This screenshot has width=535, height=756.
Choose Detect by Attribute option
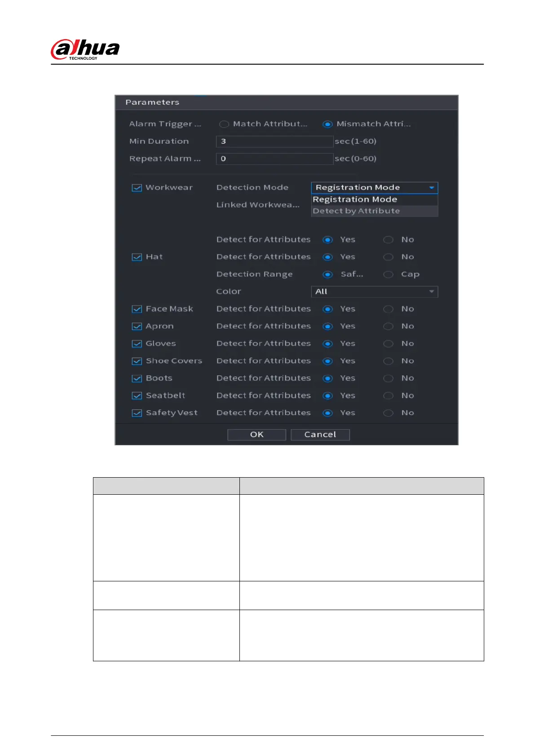pyautogui.click(x=374, y=211)
